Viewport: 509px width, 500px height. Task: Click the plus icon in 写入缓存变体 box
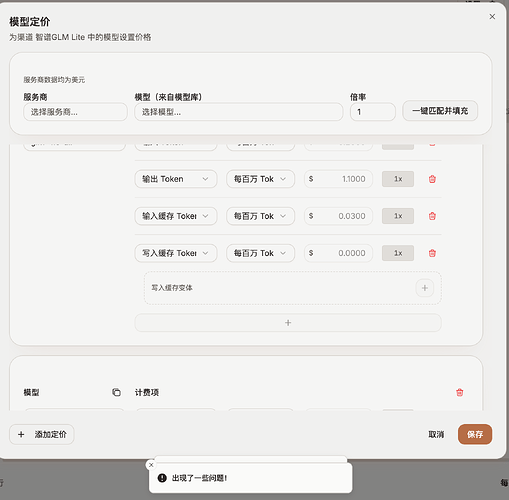[x=425, y=288]
